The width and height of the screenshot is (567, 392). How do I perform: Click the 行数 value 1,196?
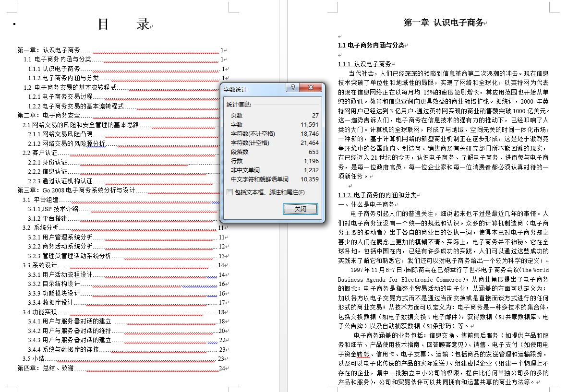(x=311, y=161)
